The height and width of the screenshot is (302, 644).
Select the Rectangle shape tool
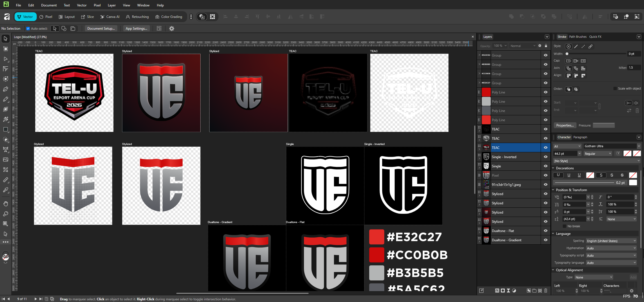(x=6, y=129)
